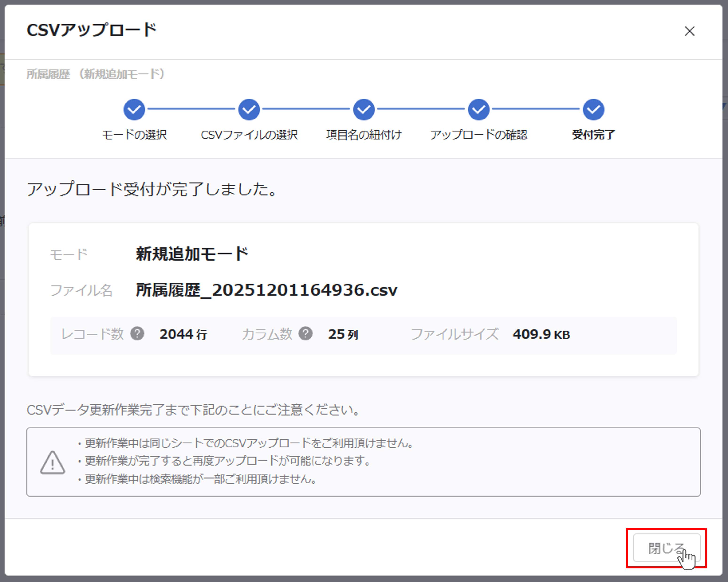728x582 pixels.
Task: Click the モードの選択 step checkmark icon
Action: tap(134, 109)
